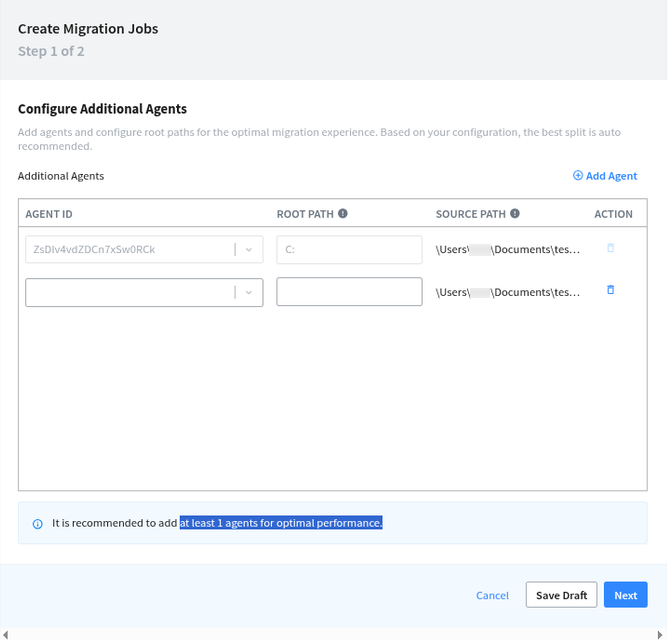Proceed with the Next button
668x640 pixels.
click(625, 595)
